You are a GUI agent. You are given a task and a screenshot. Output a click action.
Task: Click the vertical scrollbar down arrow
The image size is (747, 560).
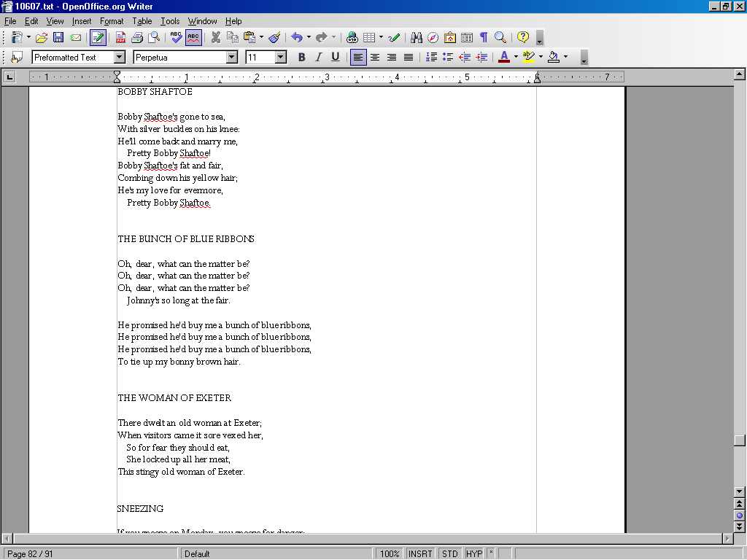pos(740,491)
